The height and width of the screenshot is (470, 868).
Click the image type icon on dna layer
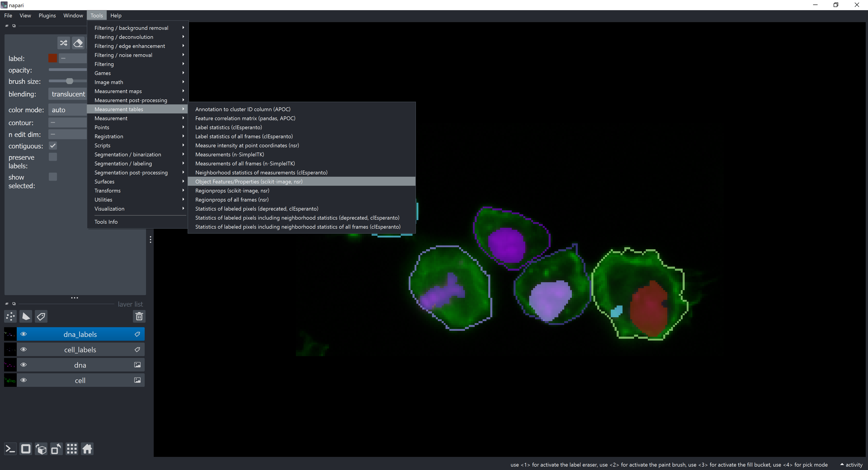point(137,365)
